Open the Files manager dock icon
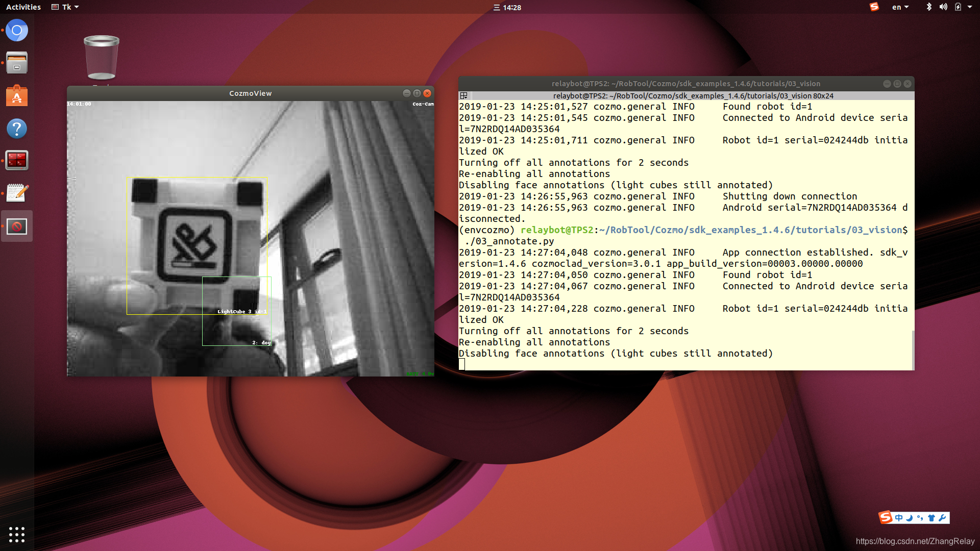The width and height of the screenshot is (980, 551). [17, 63]
